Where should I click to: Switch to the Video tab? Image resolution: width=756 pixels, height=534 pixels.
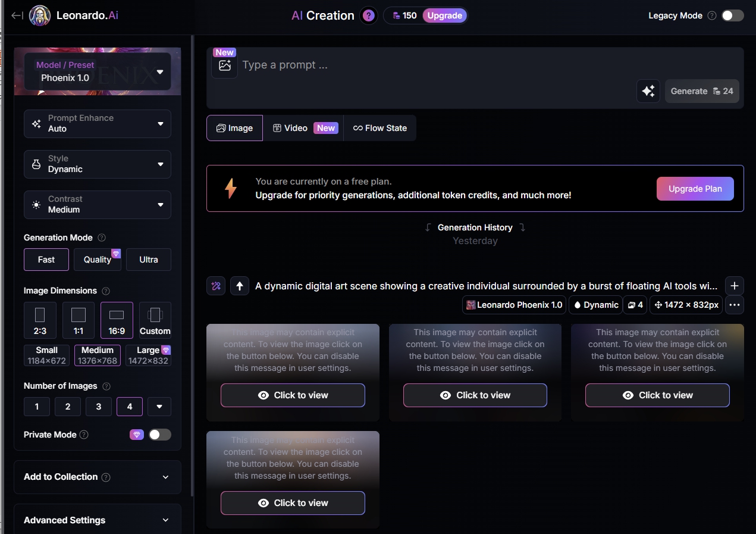pos(305,128)
